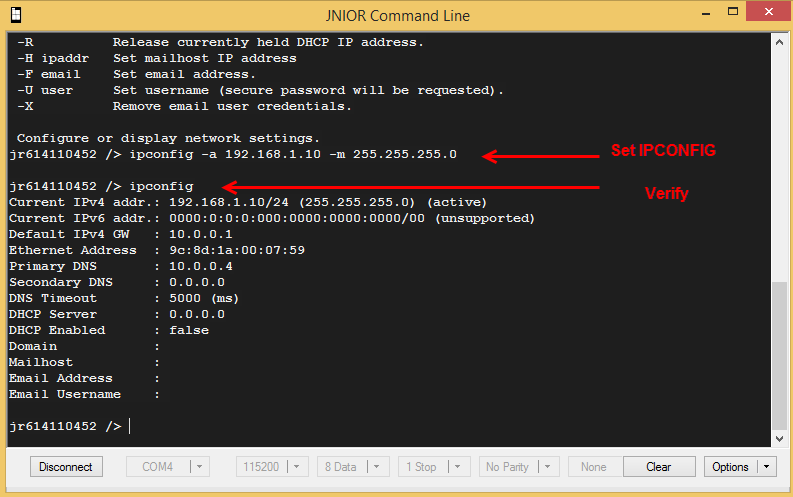793x497 pixels.
Task: Click the 'Default IPv4 GW' value 10.0.0.1
Action: pos(201,234)
